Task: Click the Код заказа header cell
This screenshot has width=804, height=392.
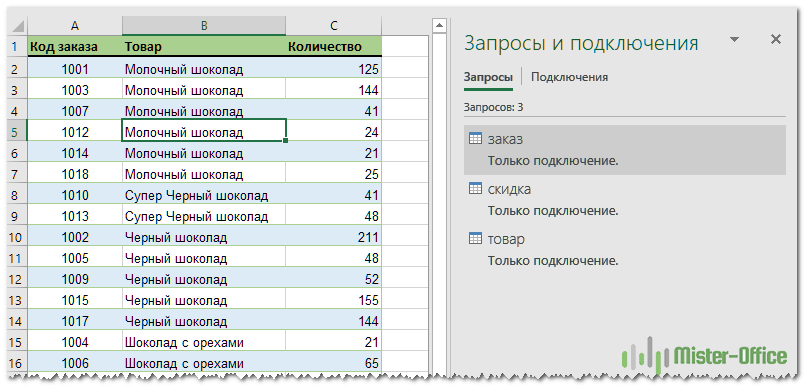Action: pos(75,47)
